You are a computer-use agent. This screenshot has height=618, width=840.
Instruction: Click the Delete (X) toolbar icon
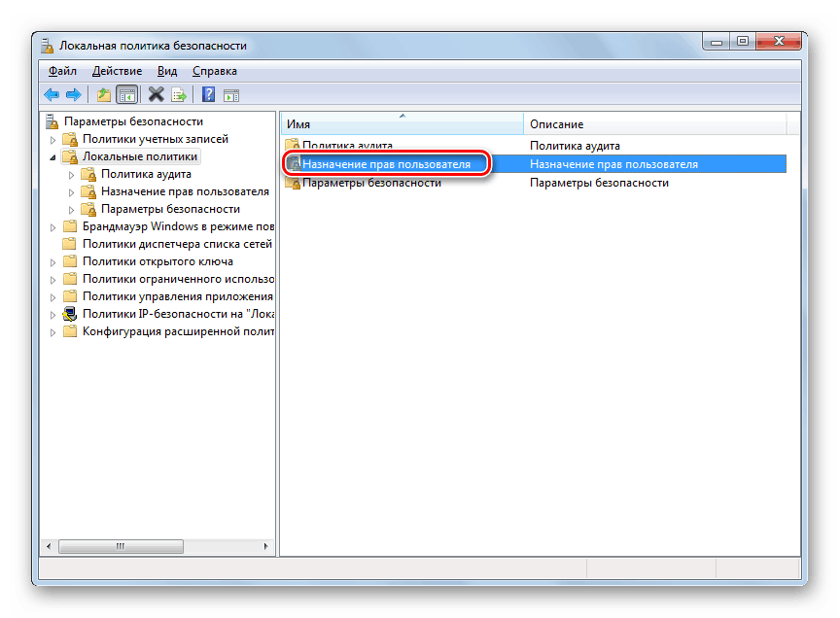tap(156, 95)
